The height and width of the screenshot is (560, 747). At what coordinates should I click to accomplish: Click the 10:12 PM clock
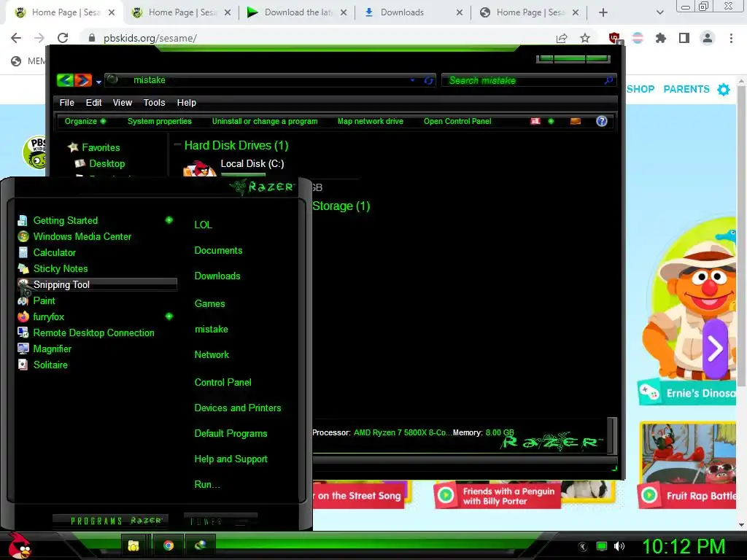(684, 546)
